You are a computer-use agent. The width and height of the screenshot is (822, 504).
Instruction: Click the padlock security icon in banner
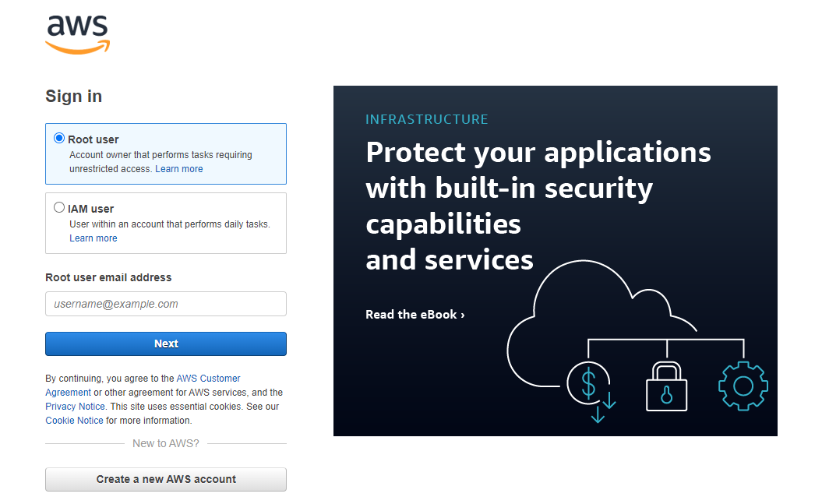(666, 386)
